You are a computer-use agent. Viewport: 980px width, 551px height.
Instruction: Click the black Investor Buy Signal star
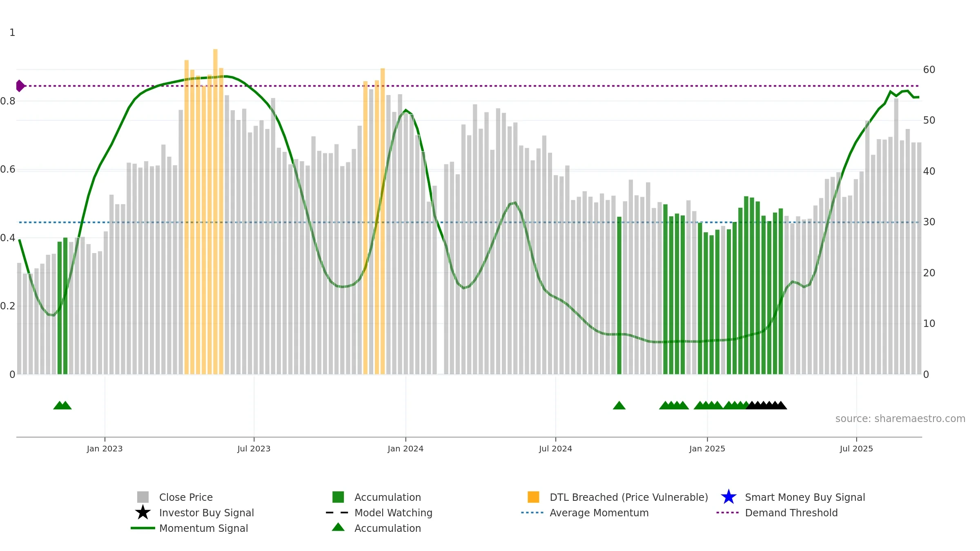143,513
